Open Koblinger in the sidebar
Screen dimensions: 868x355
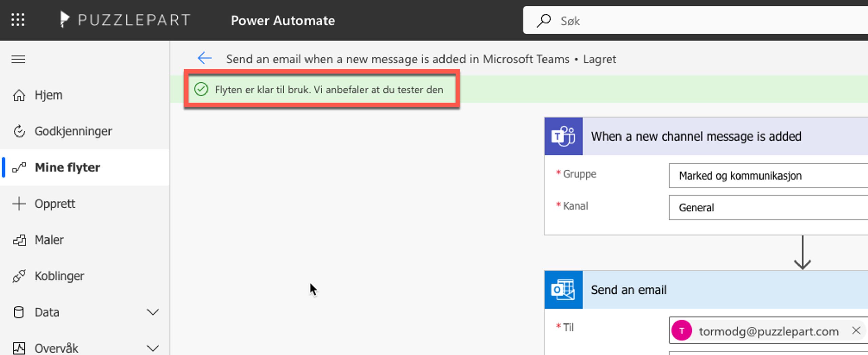pyautogui.click(x=85, y=276)
